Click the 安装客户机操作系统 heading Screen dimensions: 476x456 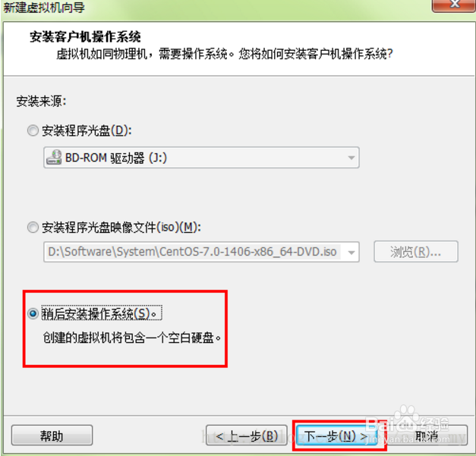(x=85, y=37)
